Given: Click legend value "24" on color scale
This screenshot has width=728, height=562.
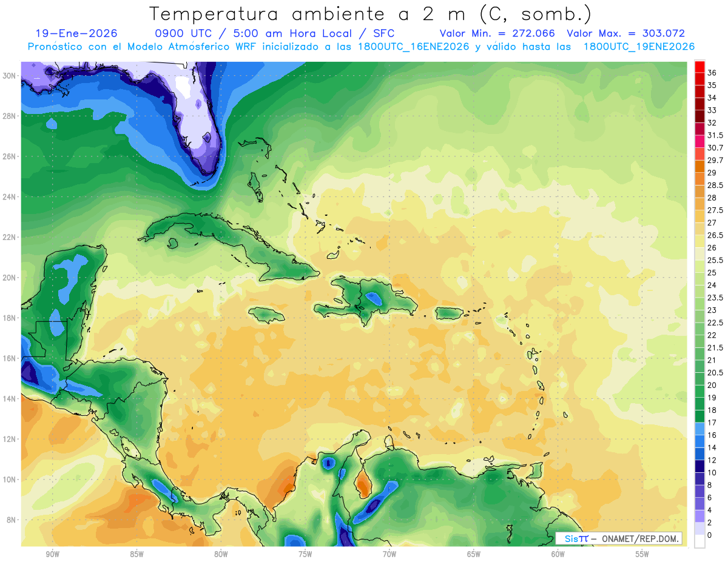Looking at the screenshot, I should coord(712,285).
